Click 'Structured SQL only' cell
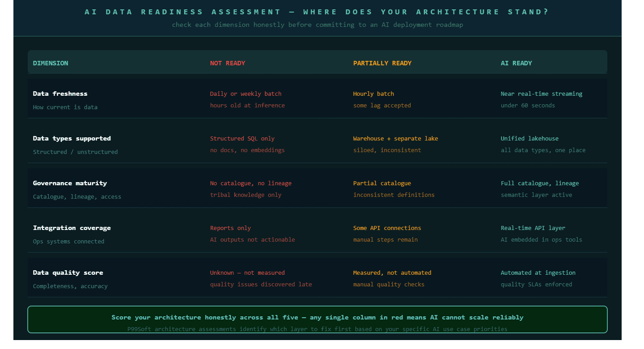The height and width of the screenshot is (349, 644). pos(242,138)
